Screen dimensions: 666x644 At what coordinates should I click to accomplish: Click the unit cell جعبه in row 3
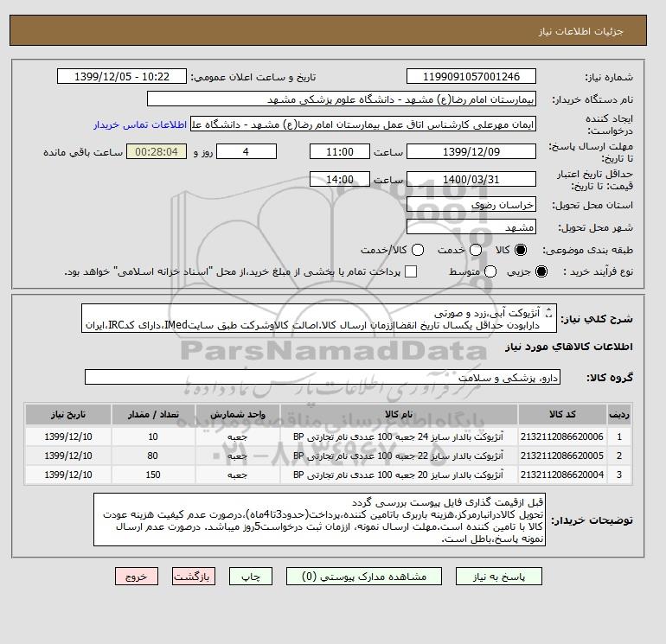pyautogui.click(x=238, y=475)
